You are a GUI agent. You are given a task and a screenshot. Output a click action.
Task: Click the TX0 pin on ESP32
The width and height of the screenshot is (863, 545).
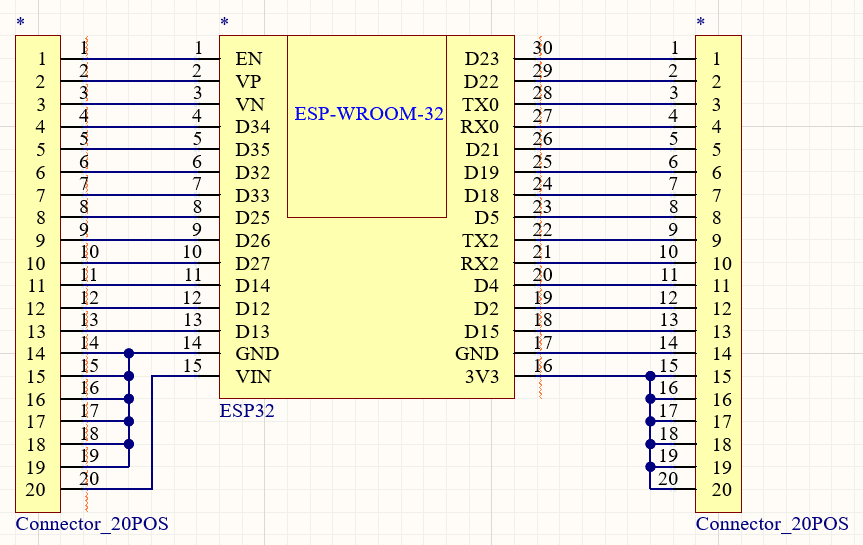[x=481, y=105]
